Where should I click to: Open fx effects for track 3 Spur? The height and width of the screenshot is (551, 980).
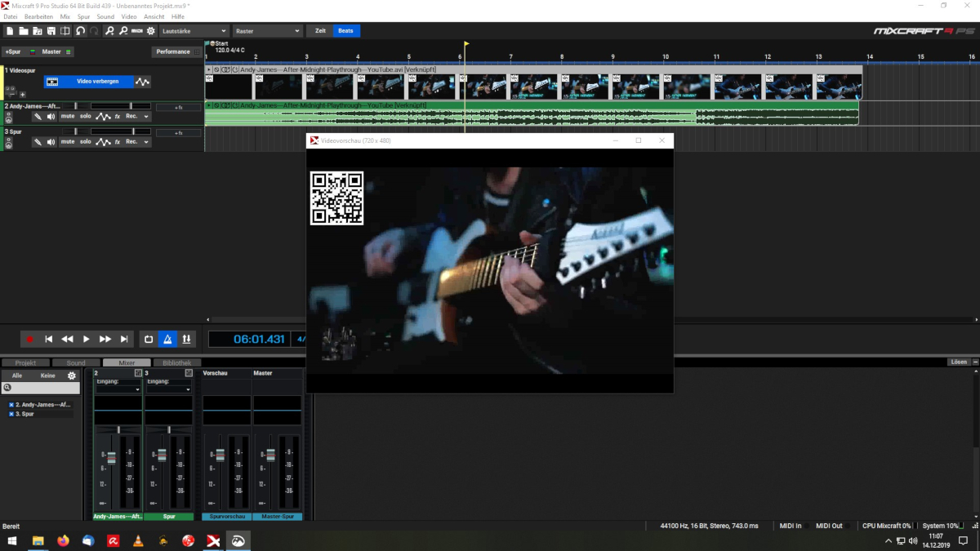click(x=118, y=142)
